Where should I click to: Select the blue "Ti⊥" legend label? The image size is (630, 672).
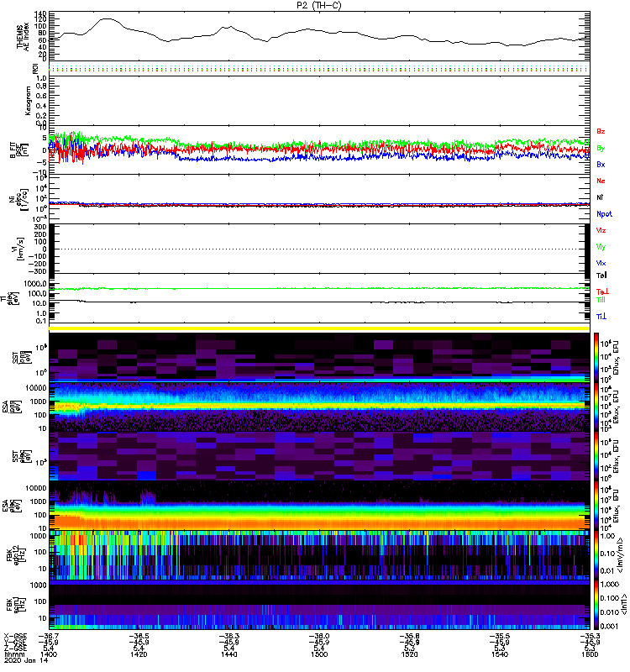pyautogui.click(x=601, y=317)
